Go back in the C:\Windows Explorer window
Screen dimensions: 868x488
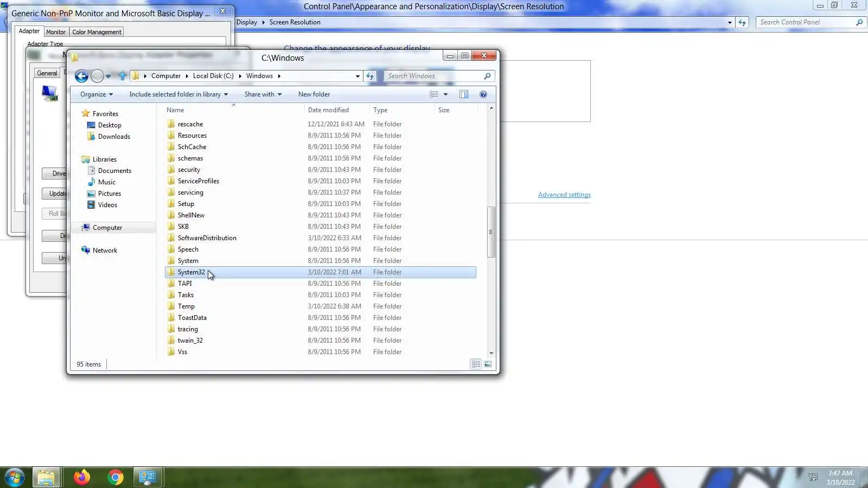(81, 76)
